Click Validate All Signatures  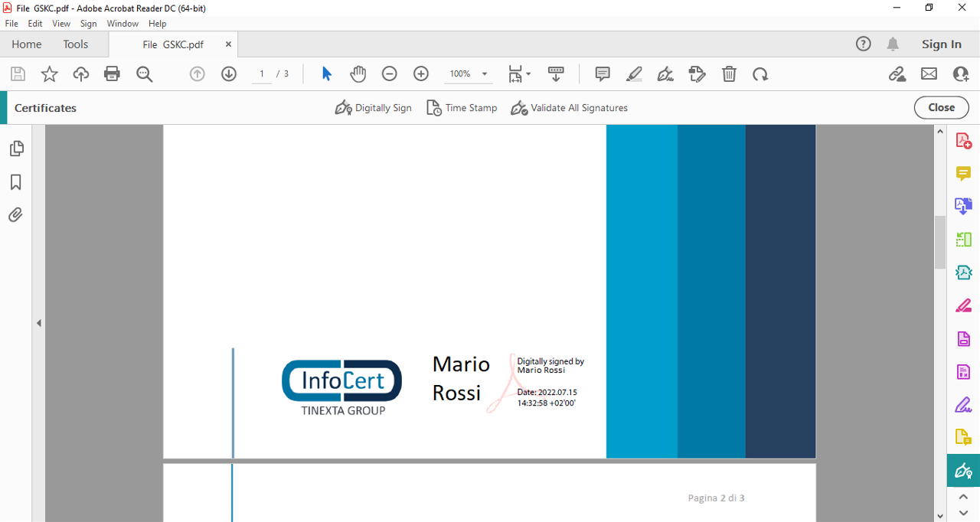[570, 108]
